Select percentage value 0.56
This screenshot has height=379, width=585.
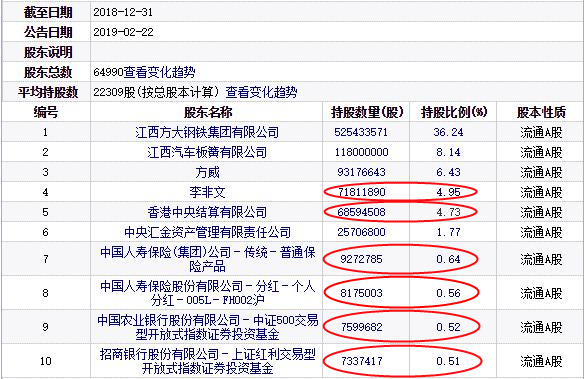pyautogui.click(x=448, y=293)
